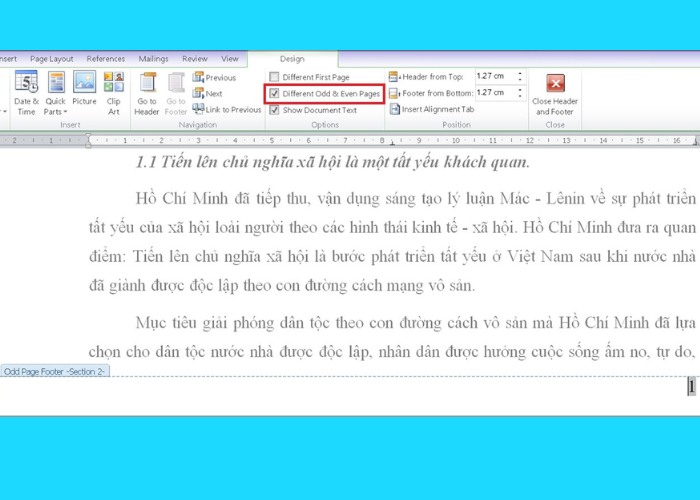The image size is (700, 500).
Task: Click the ruler's center tab stop marker
Action: coord(392,143)
